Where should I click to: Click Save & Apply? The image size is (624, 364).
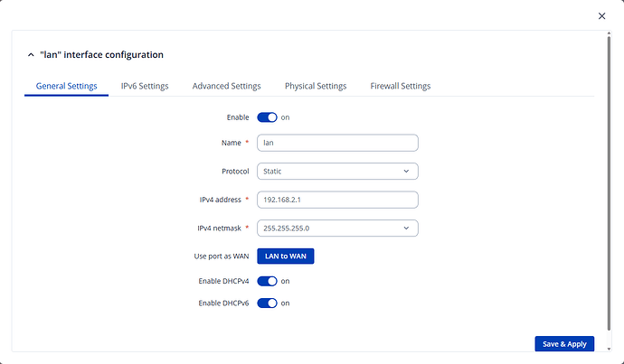564,343
